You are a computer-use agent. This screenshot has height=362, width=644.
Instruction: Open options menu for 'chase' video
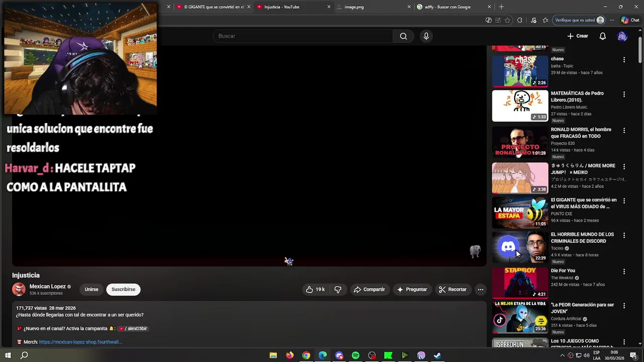click(624, 60)
